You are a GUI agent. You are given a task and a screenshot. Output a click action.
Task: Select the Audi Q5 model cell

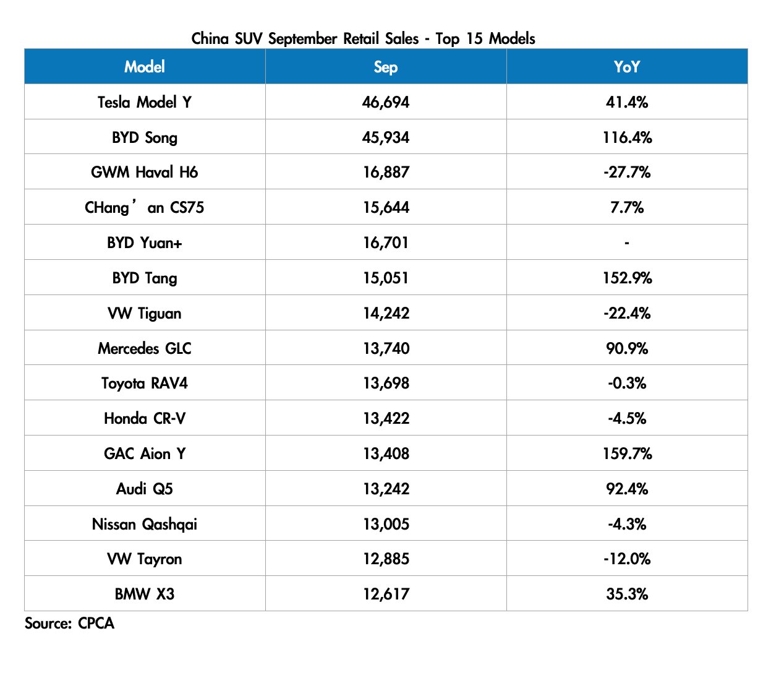pos(145,489)
